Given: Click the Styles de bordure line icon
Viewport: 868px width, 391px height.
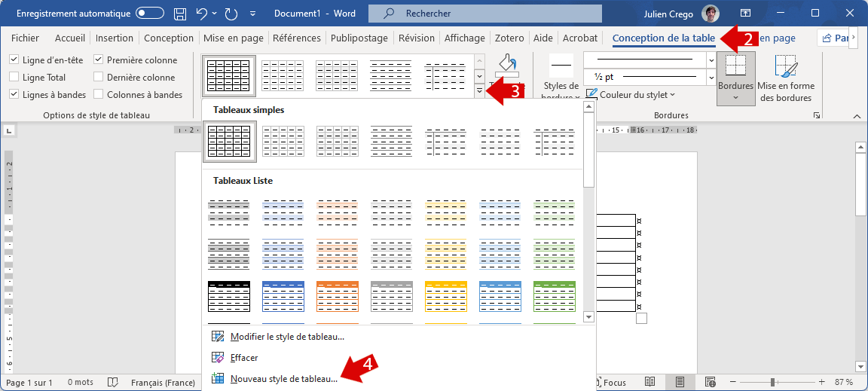Looking at the screenshot, I should tap(561, 66).
